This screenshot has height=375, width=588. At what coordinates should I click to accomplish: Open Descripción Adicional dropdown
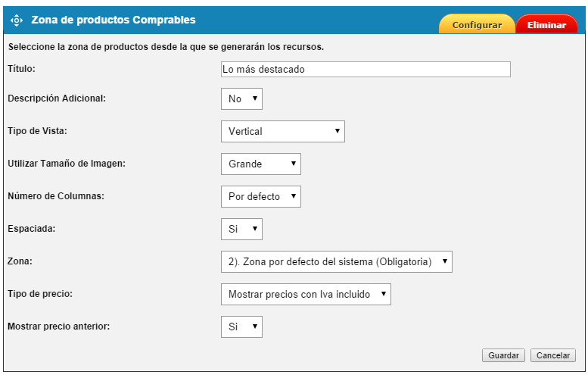point(241,98)
